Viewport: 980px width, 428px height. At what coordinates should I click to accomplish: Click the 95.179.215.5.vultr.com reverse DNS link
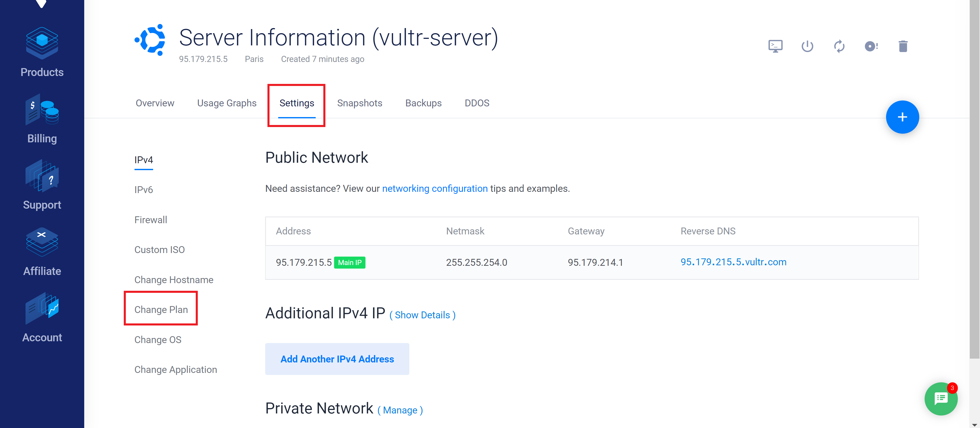pyautogui.click(x=733, y=262)
